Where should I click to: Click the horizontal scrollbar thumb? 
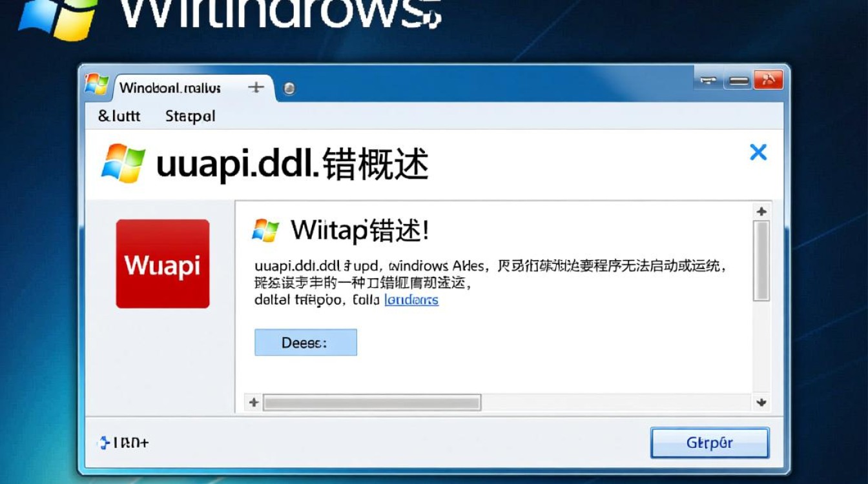pyautogui.click(x=372, y=403)
